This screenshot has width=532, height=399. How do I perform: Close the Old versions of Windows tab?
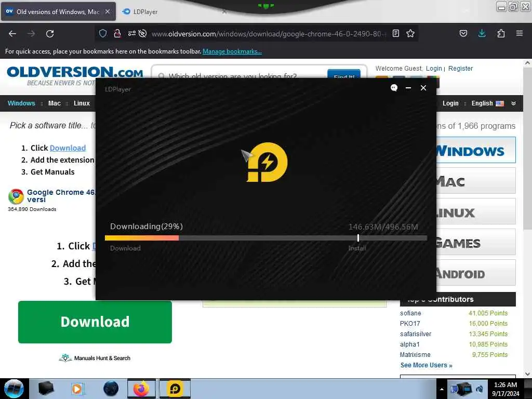coord(107,11)
